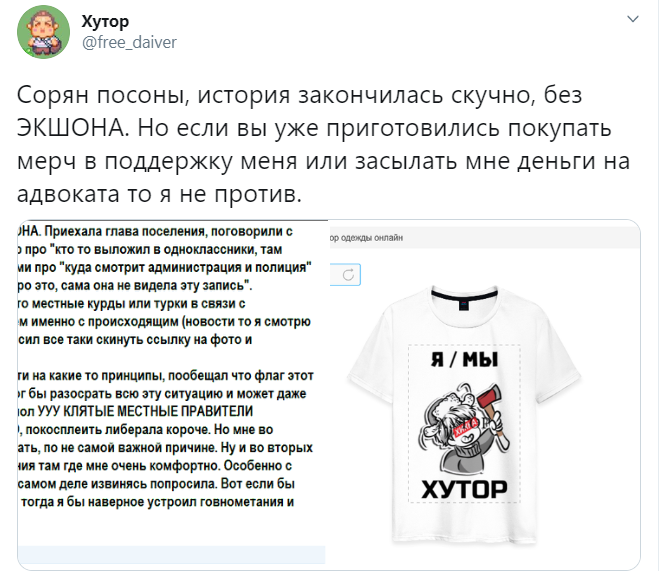Click the tweet body text paragraph
The height and width of the screenshot is (571, 663).
coord(323,144)
